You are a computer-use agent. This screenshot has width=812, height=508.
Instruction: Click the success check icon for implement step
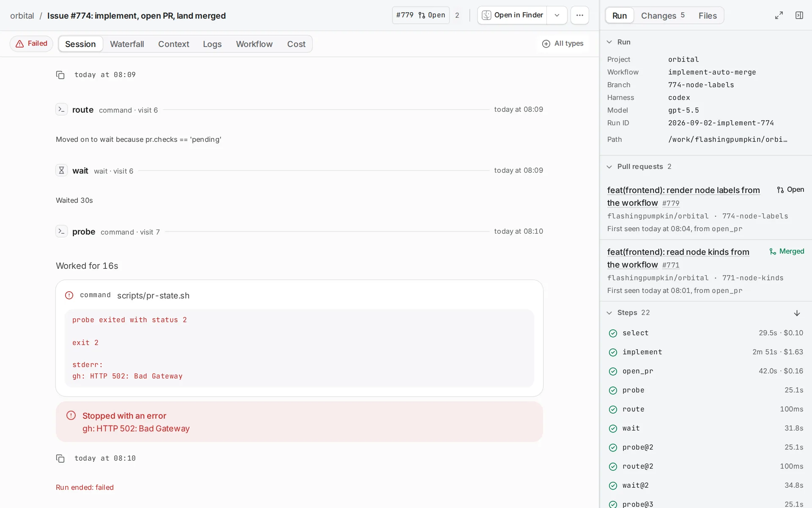click(x=613, y=352)
